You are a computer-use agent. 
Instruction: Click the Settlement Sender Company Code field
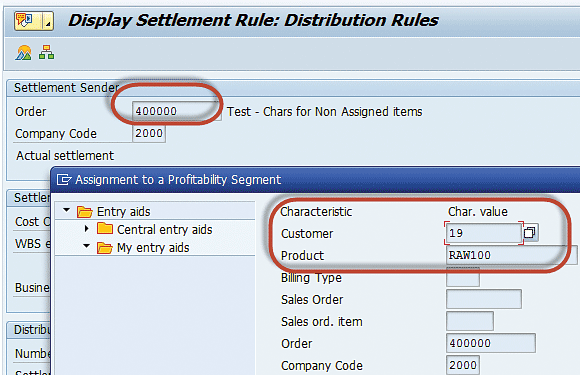[x=149, y=133]
